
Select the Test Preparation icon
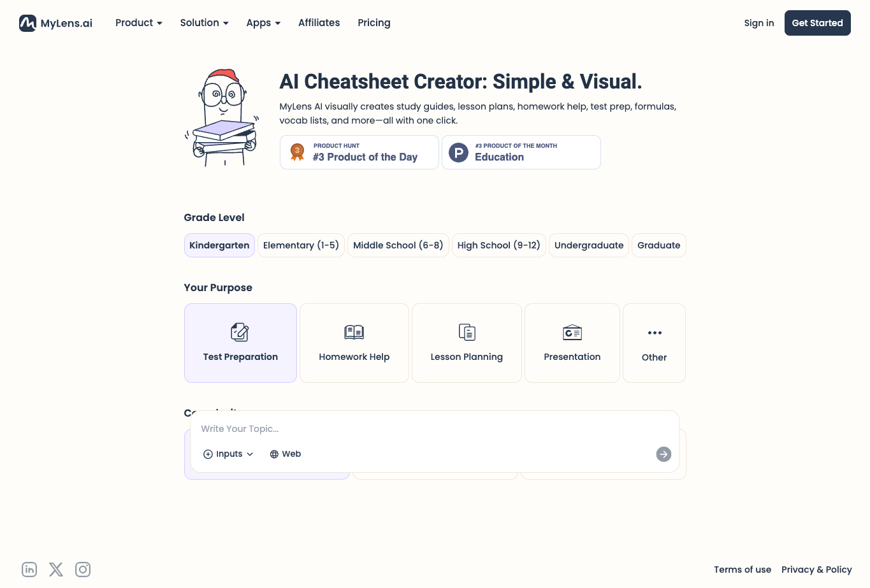[x=240, y=332]
